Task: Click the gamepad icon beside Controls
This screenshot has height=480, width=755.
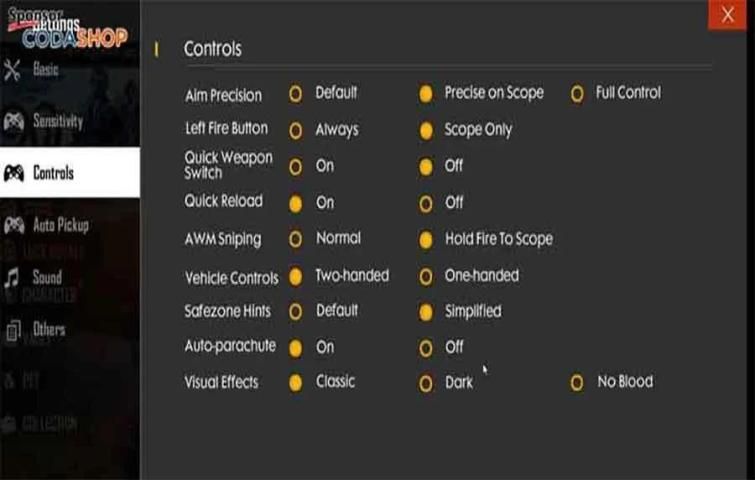Action: pyautogui.click(x=14, y=173)
